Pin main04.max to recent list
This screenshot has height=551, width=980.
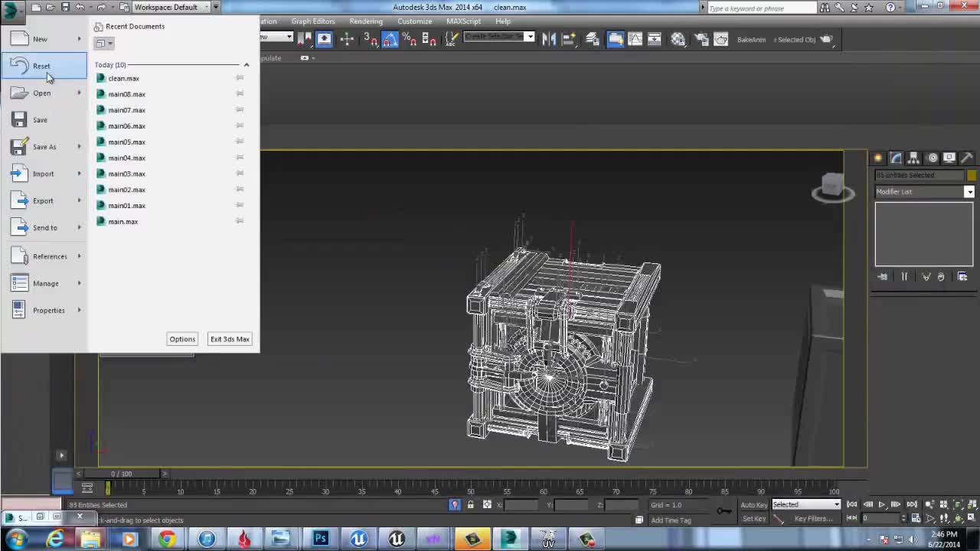(240, 157)
